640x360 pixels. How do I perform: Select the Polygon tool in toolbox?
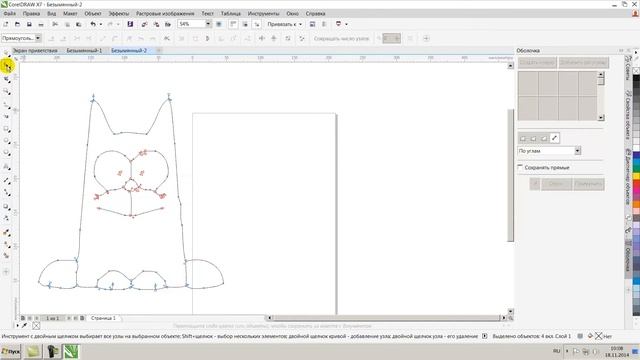[7, 153]
